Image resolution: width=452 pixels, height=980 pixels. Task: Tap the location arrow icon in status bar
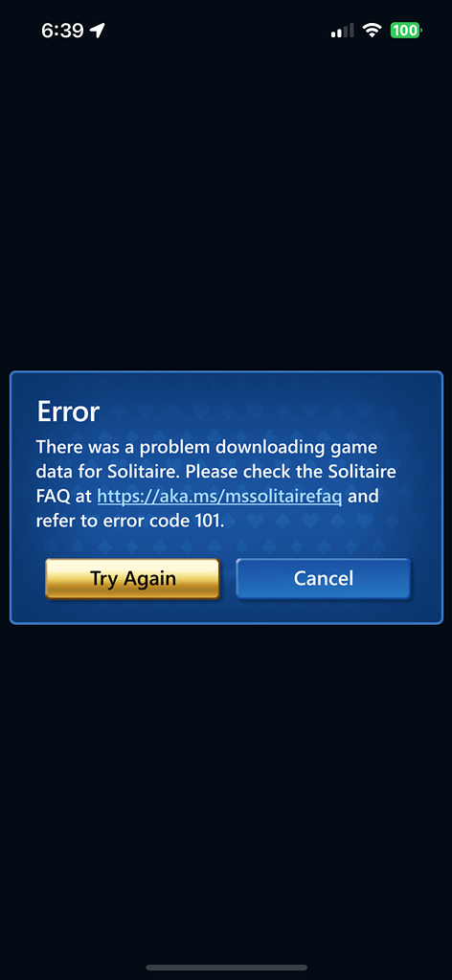98,30
